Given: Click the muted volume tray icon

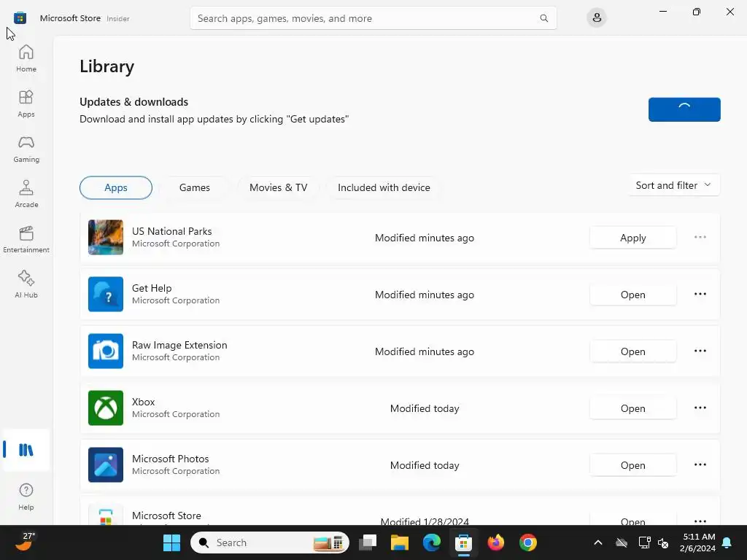Looking at the screenshot, I should click(662, 542).
